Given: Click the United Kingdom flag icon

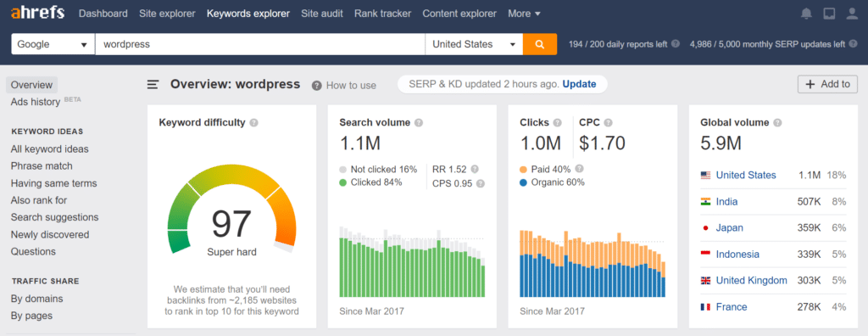Looking at the screenshot, I should (705, 281).
